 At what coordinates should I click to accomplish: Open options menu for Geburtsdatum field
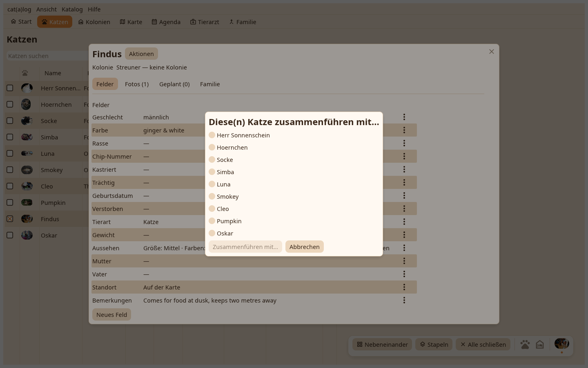[x=404, y=195]
